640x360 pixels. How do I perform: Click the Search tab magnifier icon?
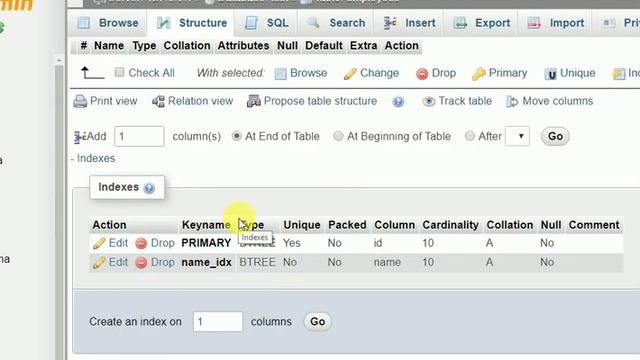pyautogui.click(x=313, y=23)
